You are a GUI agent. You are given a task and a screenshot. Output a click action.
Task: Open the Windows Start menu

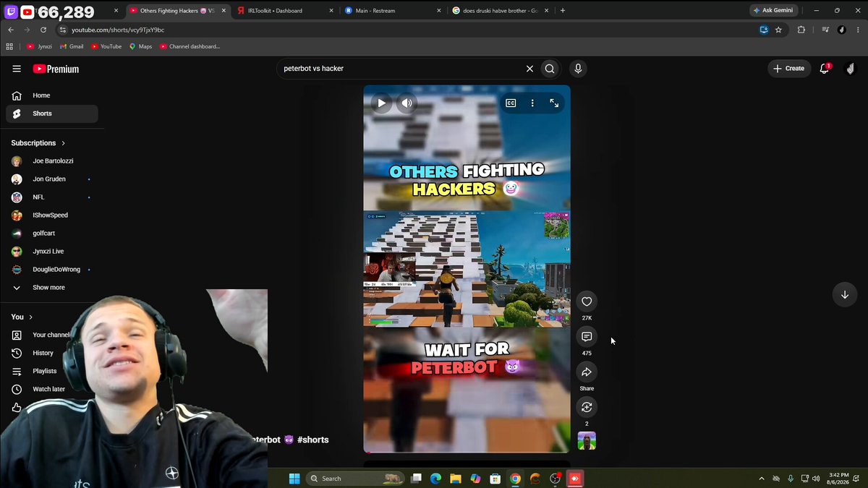[294, 479]
